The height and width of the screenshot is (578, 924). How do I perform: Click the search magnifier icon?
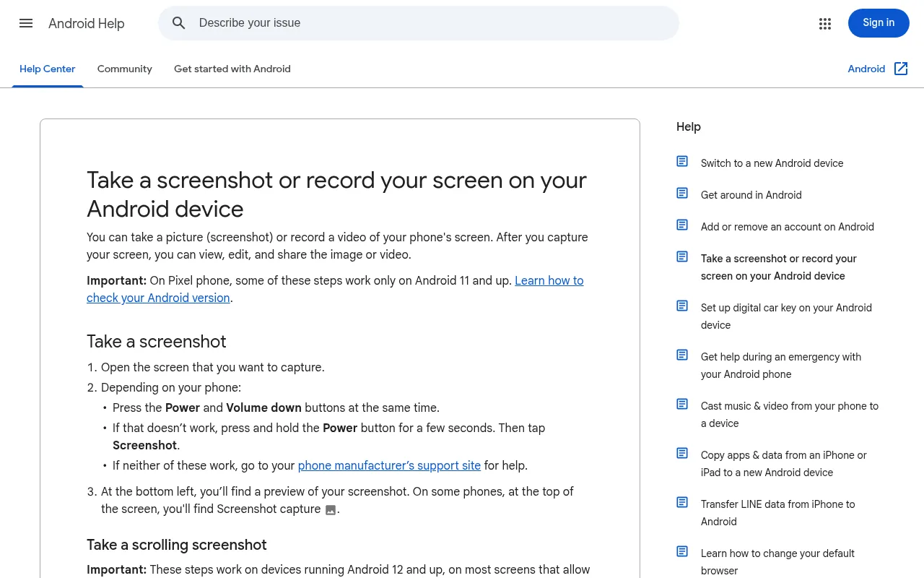(x=179, y=23)
